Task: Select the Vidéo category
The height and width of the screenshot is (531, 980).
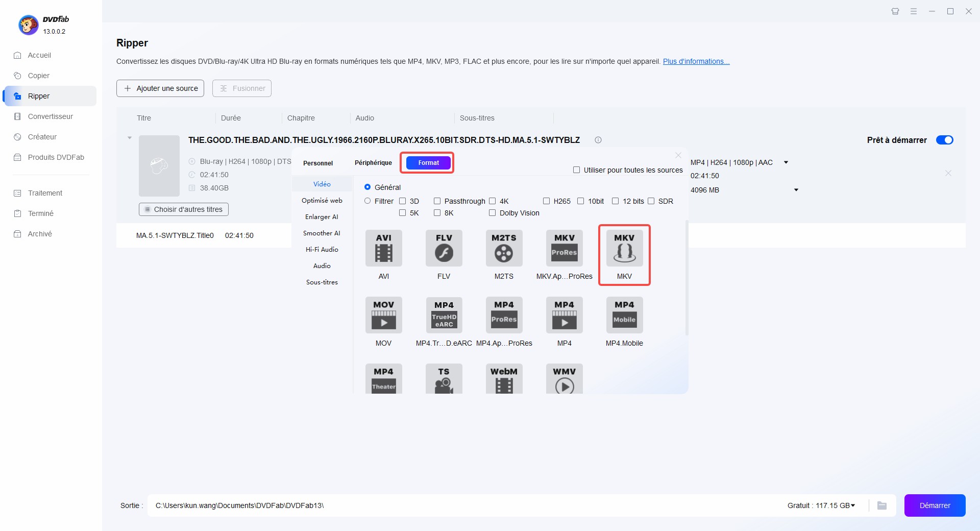Action: click(322, 184)
